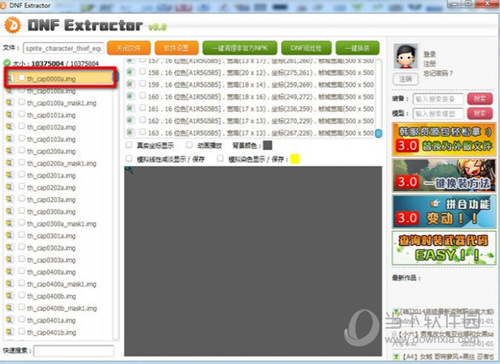Click the 忘记密码？ link
This screenshot has height=364, width=500.
tap(438, 73)
